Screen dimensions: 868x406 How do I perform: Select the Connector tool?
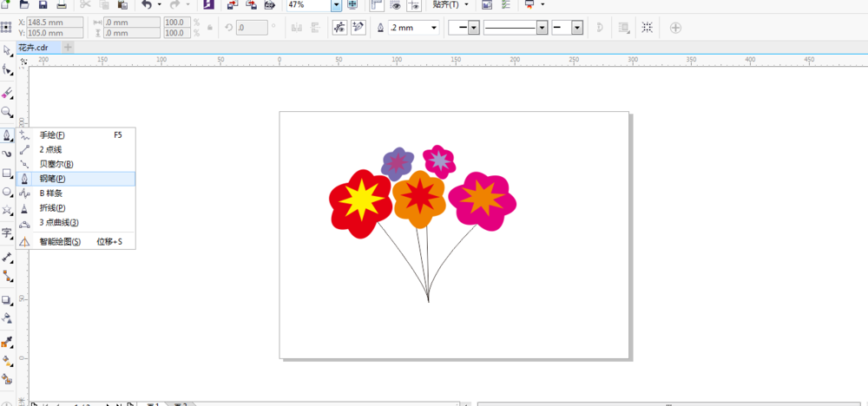[7, 275]
